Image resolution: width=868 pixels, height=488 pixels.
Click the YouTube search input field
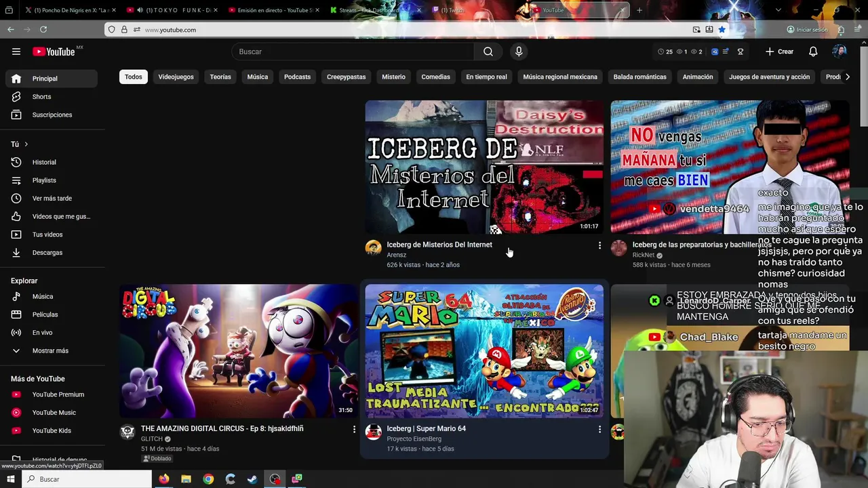[353, 52]
